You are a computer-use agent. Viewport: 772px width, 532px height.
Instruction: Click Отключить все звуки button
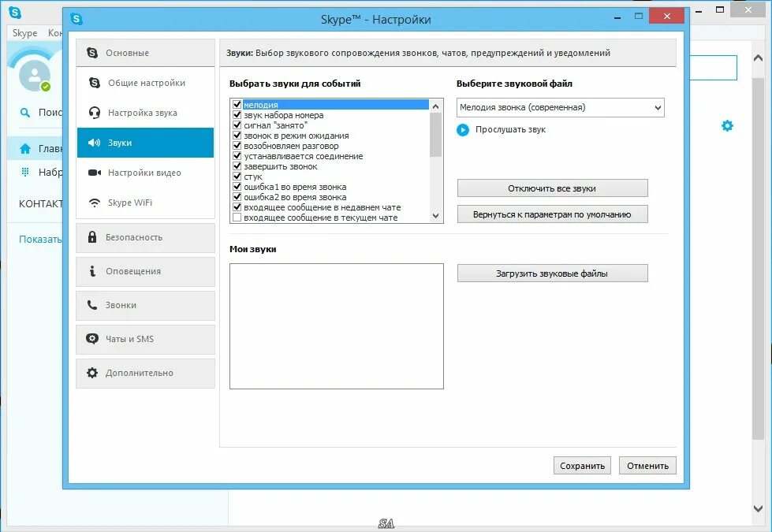click(553, 188)
